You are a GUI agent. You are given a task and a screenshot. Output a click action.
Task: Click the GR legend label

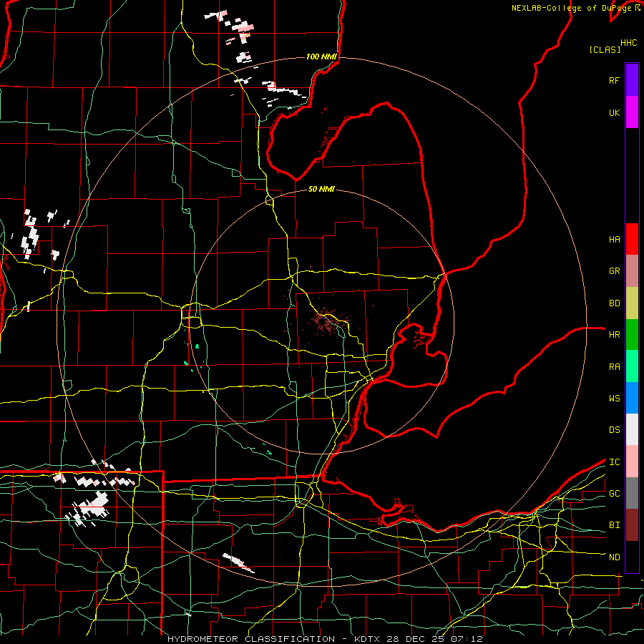click(614, 271)
